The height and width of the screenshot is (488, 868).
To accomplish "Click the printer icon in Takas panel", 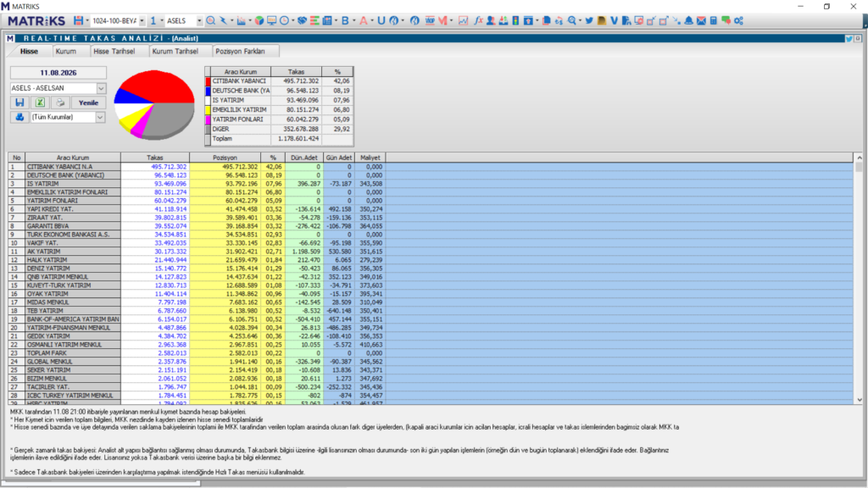I will tap(60, 103).
